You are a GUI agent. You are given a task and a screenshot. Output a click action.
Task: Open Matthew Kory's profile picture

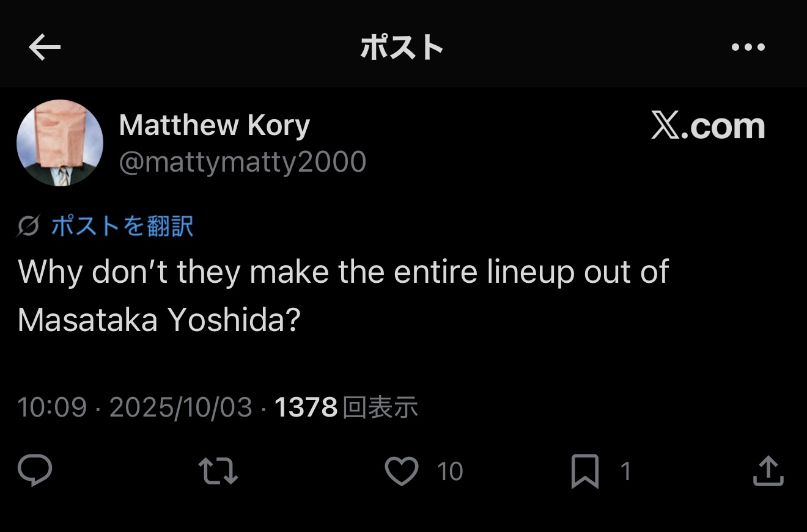(60, 143)
